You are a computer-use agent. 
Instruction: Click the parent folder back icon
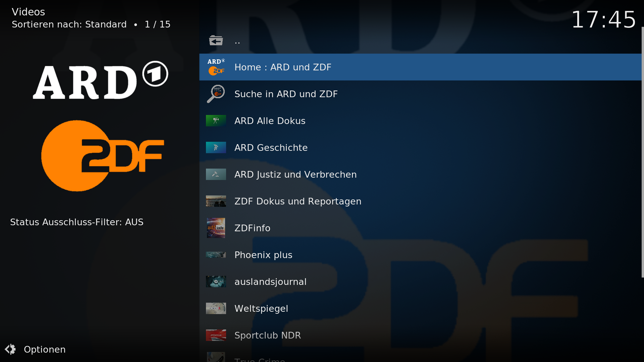[216, 41]
